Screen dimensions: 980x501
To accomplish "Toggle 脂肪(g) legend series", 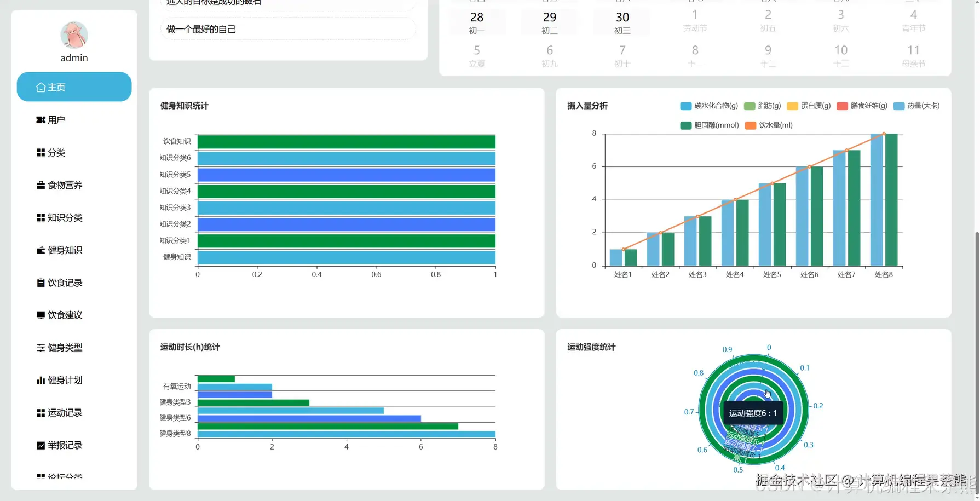I will (x=762, y=106).
